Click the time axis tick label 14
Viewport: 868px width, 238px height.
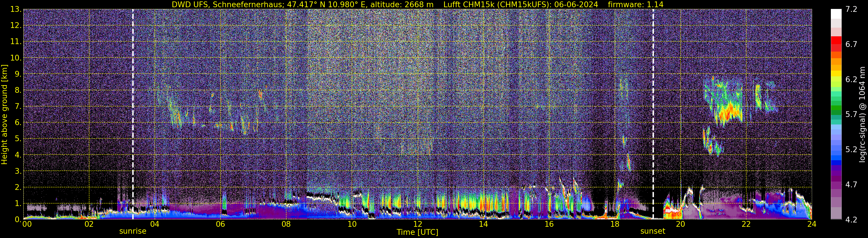click(483, 224)
